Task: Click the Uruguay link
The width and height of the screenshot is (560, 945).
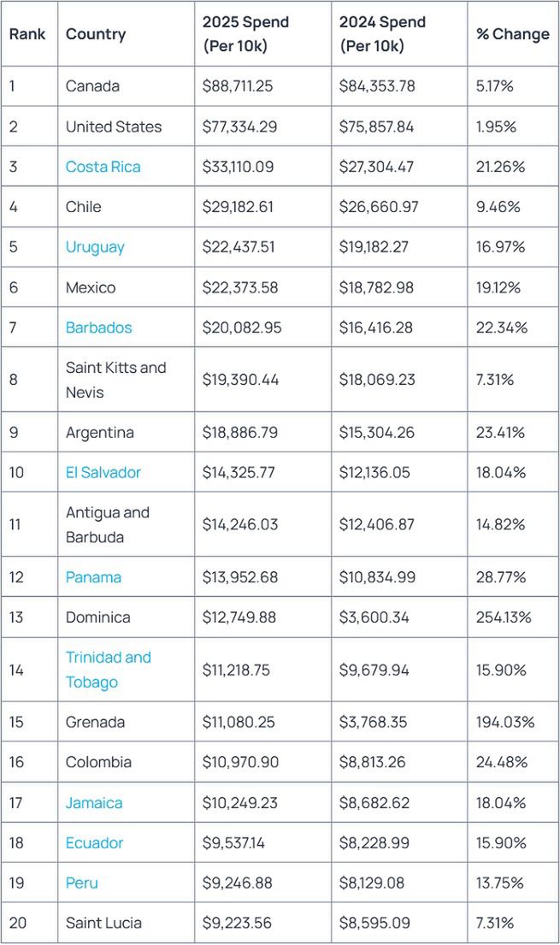Action: (95, 247)
